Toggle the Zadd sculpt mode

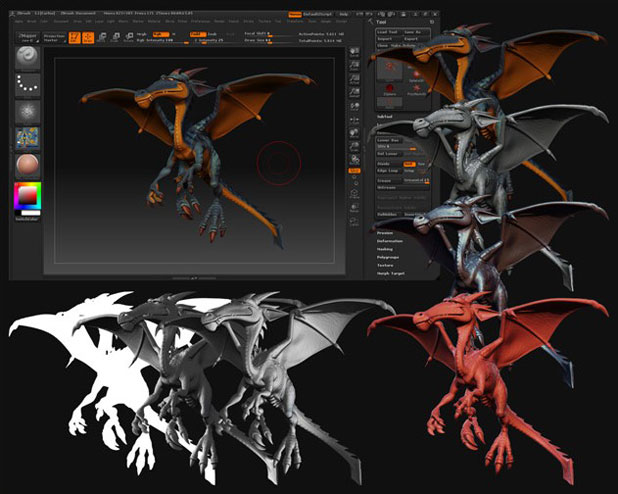(x=198, y=34)
